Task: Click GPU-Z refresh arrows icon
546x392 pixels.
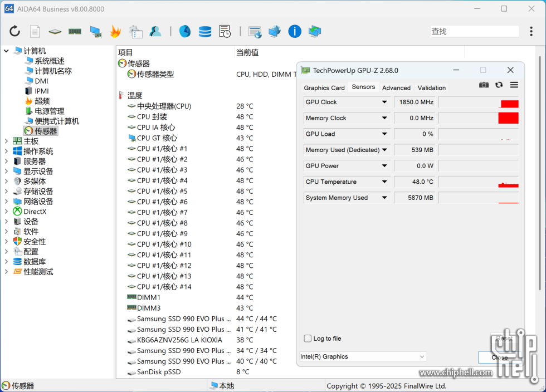Action: point(499,85)
